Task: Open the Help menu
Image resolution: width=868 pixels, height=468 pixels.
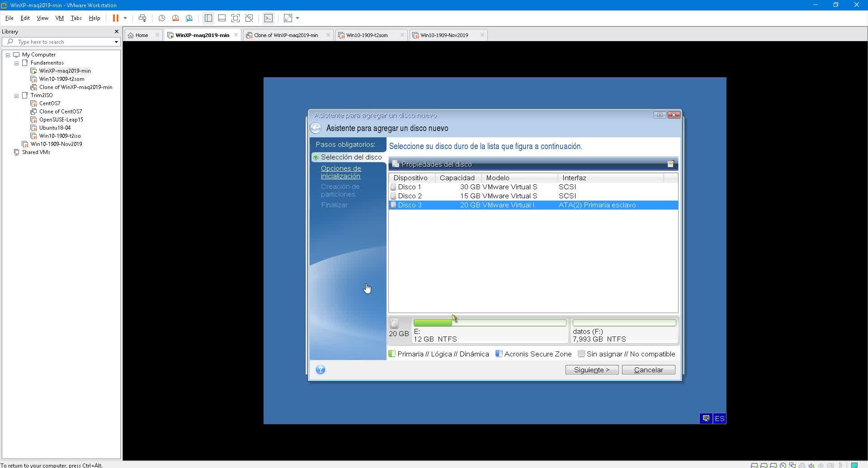Action: coord(94,18)
